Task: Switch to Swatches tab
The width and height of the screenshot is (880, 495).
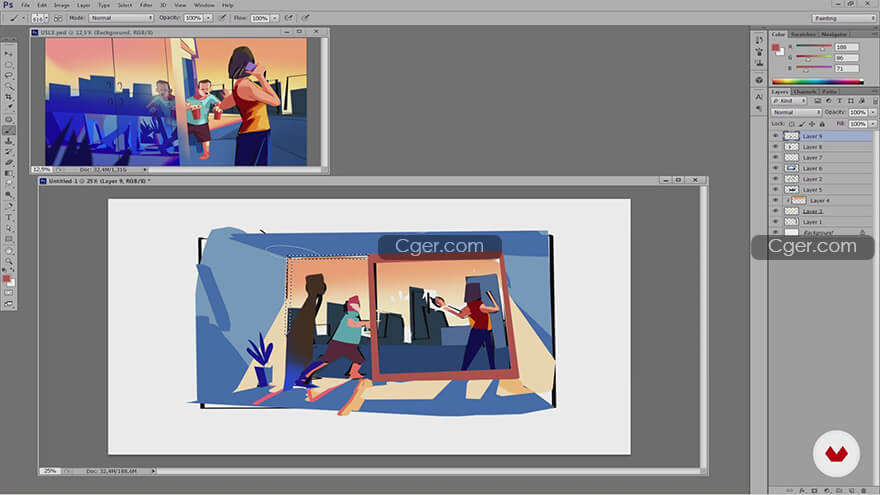Action: (x=803, y=34)
